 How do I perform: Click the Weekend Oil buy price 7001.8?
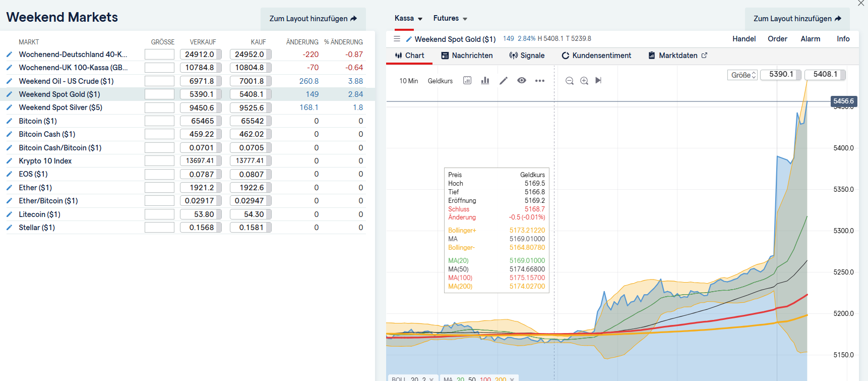(x=251, y=81)
